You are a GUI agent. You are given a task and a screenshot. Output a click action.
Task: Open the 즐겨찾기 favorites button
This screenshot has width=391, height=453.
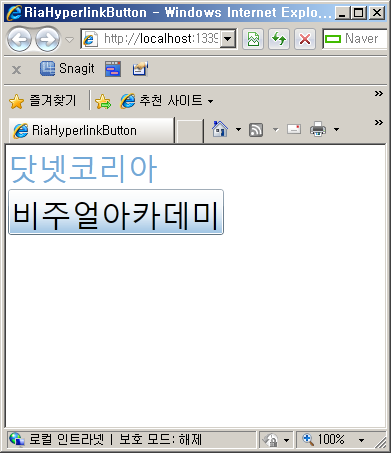click(x=43, y=101)
